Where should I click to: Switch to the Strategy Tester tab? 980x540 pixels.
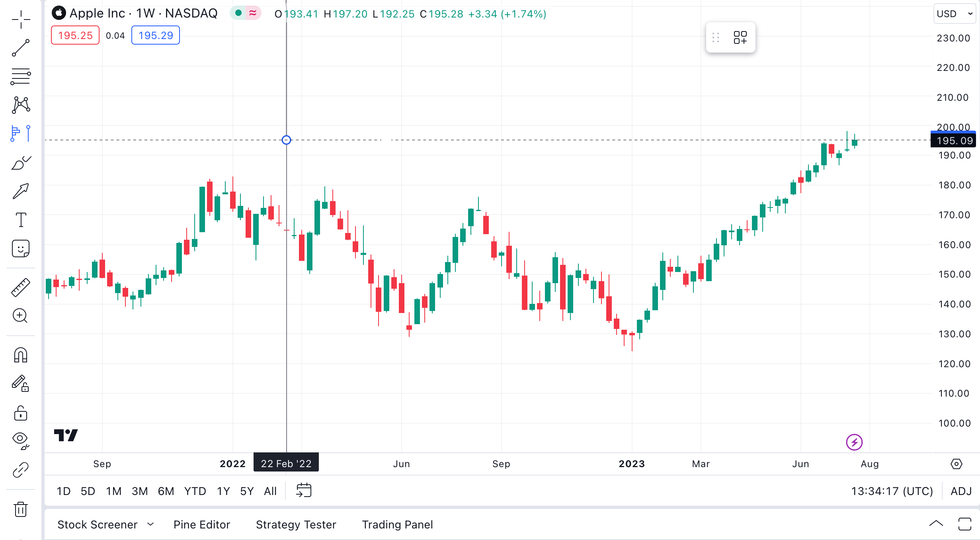point(296,524)
